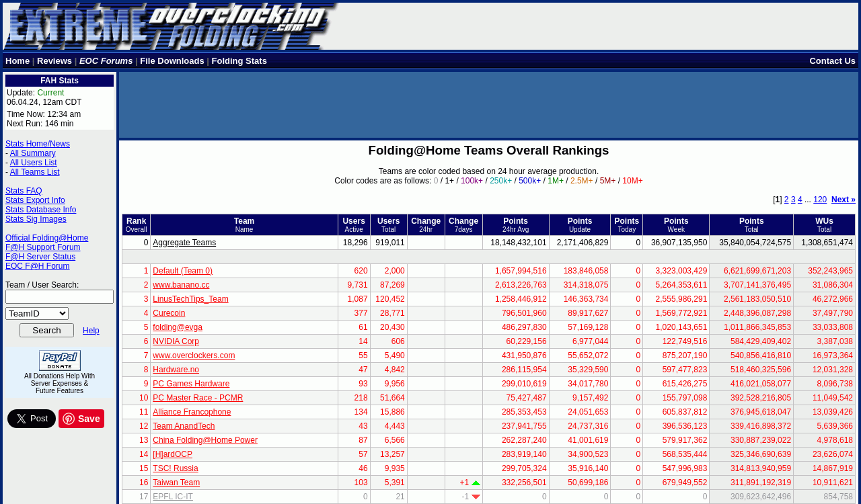This screenshot has height=504, width=861.
Task: Click green up arrow in Taiwan Team row
Action: pyautogui.click(x=476, y=483)
